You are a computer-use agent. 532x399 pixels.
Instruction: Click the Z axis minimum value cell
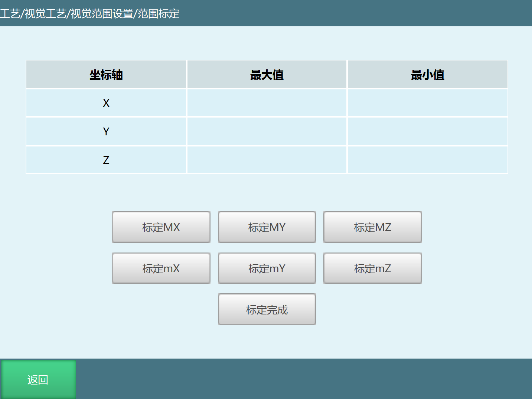pos(427,160)
